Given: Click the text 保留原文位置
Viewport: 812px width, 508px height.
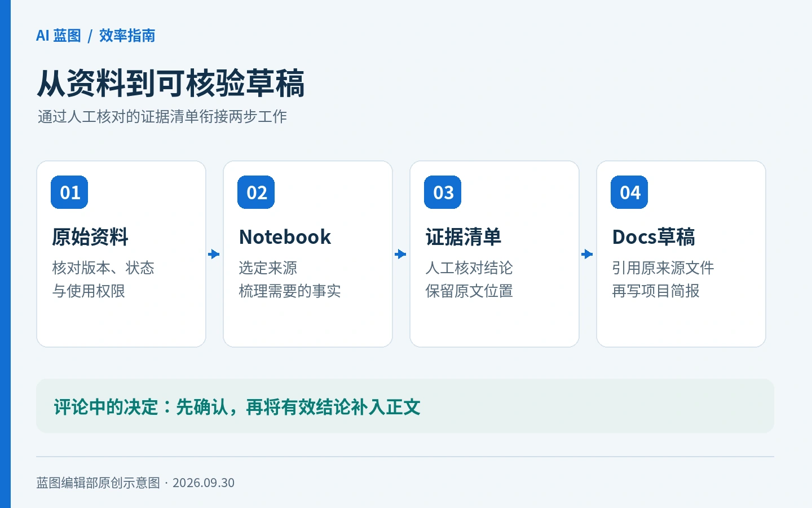Looking at the screenshot, I should [x=469, y=291].
